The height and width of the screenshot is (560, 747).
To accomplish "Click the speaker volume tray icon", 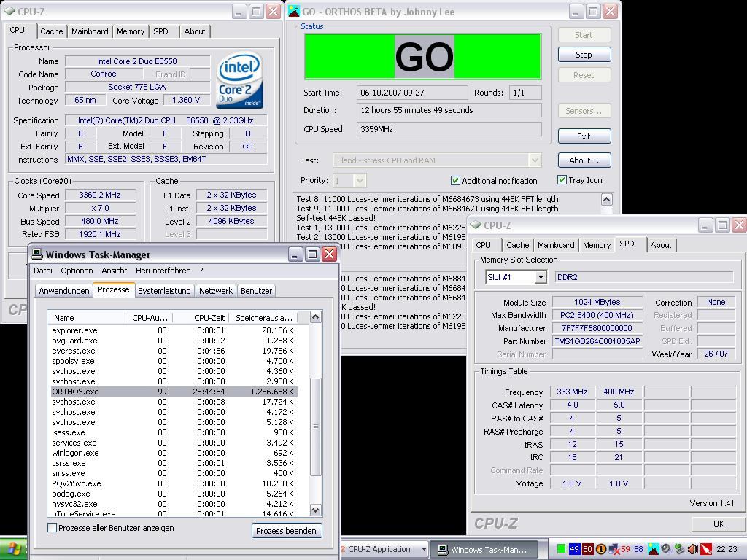I will 693,549.
